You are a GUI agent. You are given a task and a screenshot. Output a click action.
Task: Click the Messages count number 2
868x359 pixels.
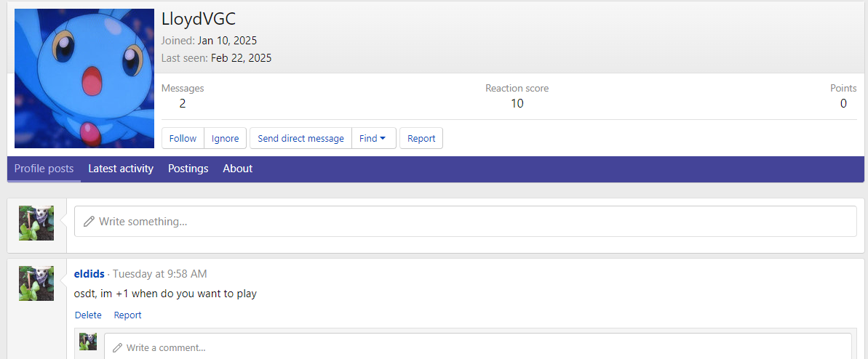coord(183,103)
